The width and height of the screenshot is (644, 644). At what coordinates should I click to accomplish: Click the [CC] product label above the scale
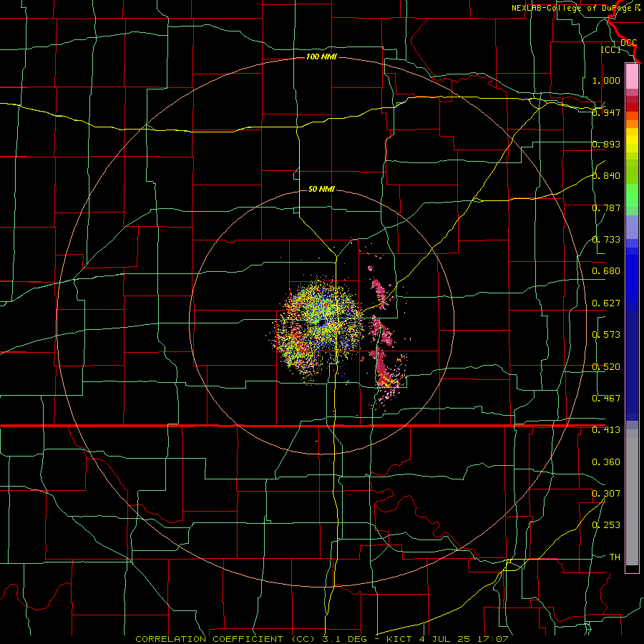click(610, 50)
